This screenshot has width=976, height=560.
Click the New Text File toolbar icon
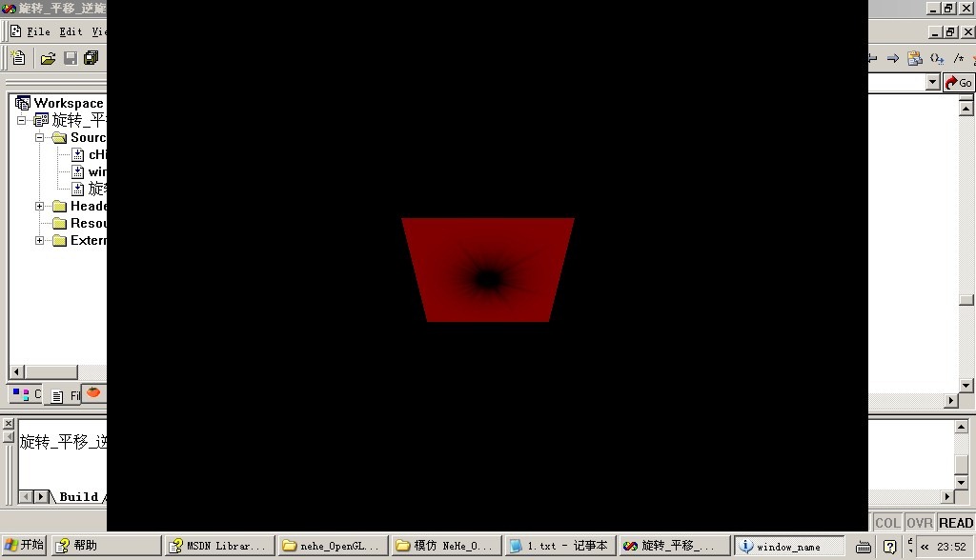tap(19, 58)
